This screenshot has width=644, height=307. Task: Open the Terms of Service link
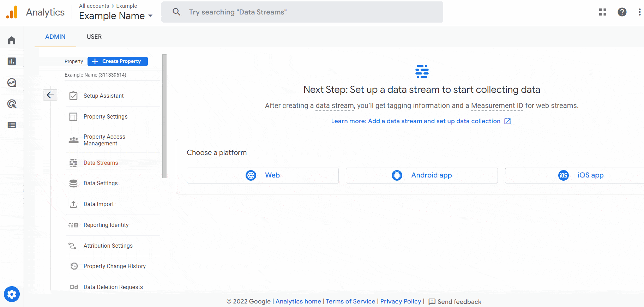350,301
